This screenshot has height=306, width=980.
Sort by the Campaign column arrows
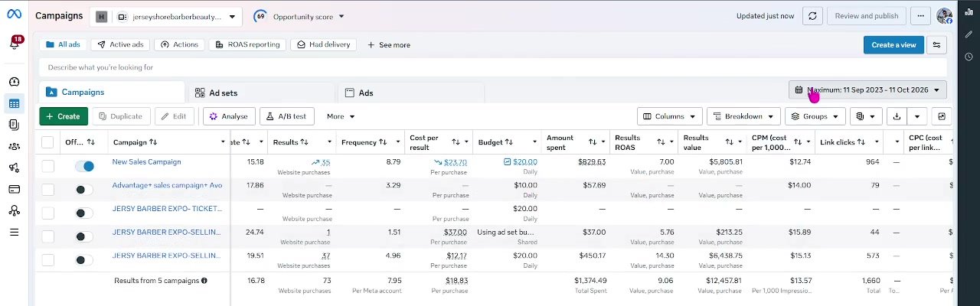click(x=153, y=142)
